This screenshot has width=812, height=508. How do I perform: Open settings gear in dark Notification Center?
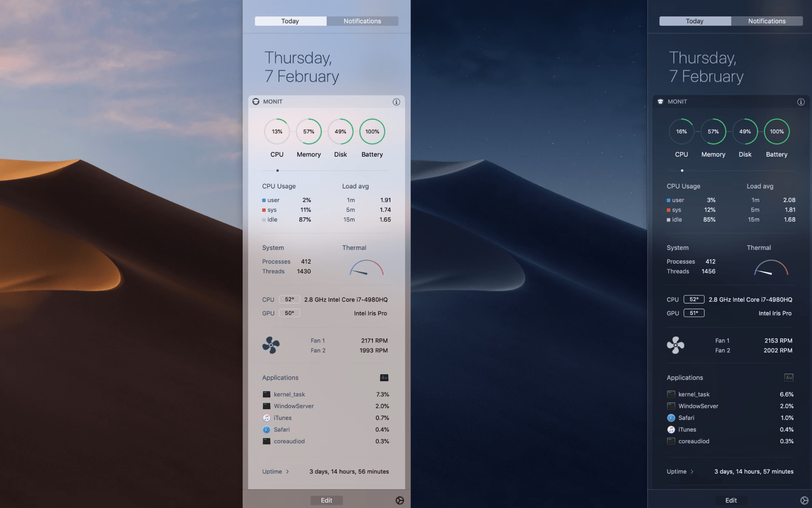(x=804, y=500)
